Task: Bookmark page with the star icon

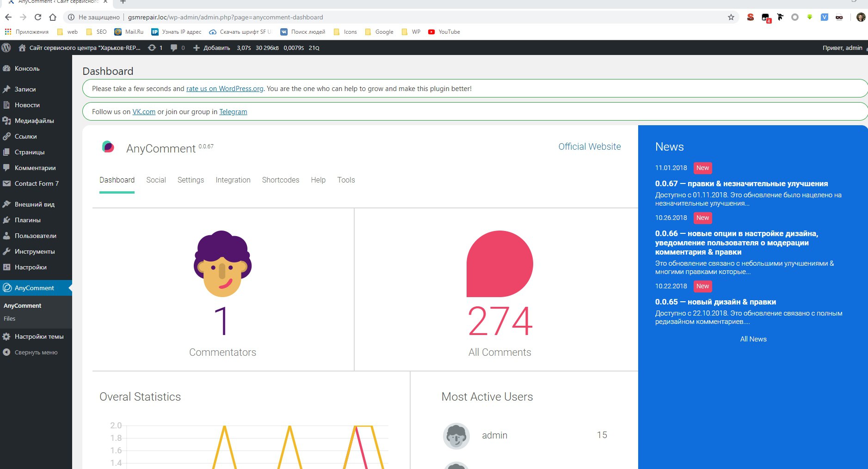Action: coord(731,17)
